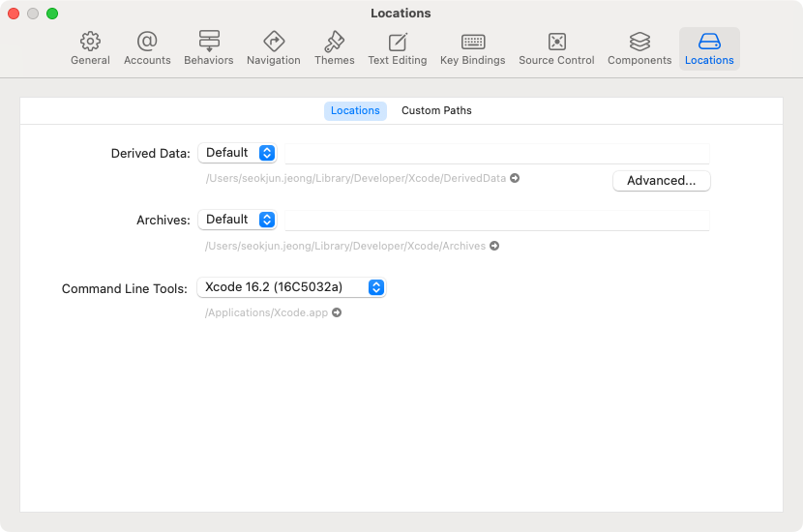Open the Archives Default dropdown
Viewport: 803px width, 532px height.
tap(238, 220)
